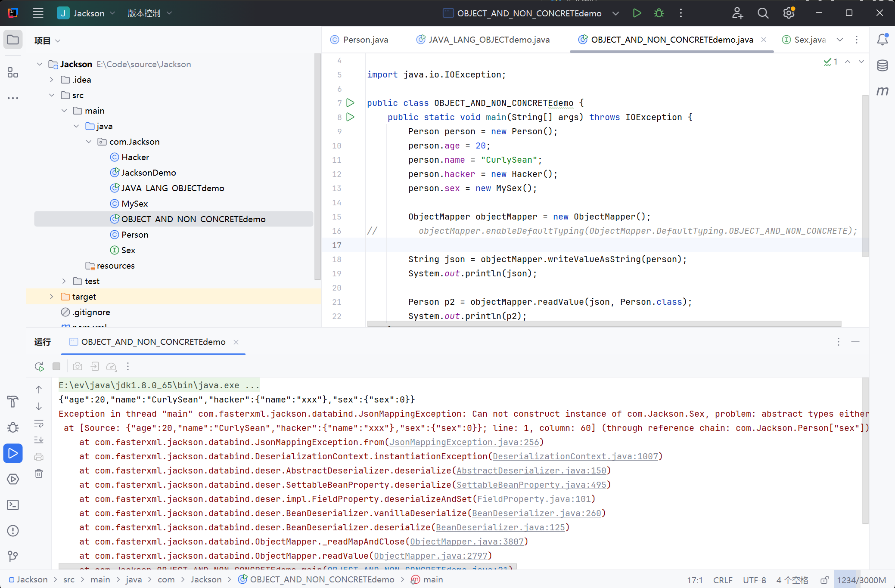Toggle scroll to end of console
895x588 pixels.
pyautogui.click(x=39, y=440)
